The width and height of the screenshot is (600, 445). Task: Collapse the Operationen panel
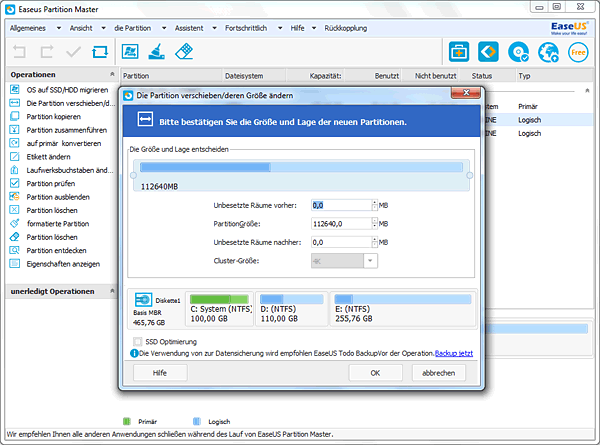pyautogui.click(x=112, y=74)
